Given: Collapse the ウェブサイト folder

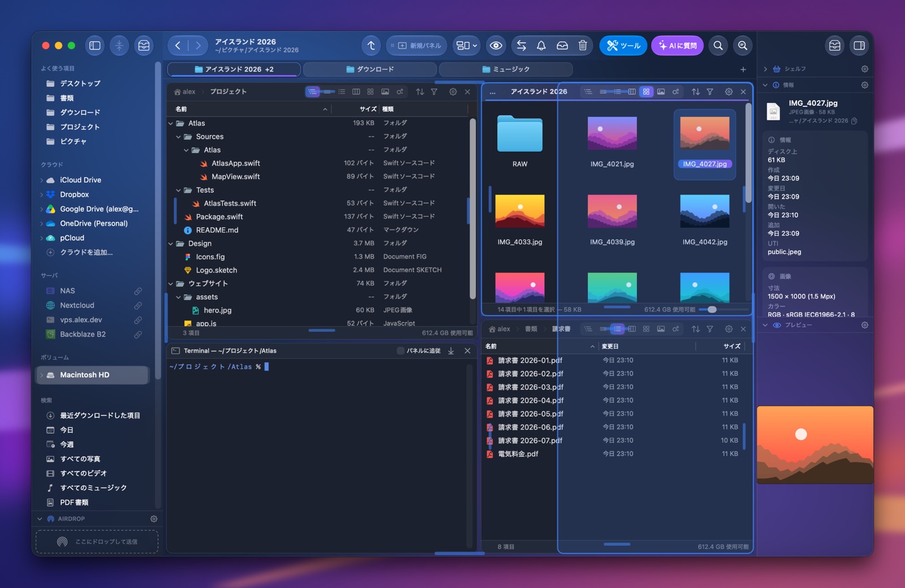Looking at the screenshot, I should (x=171, y=284).
